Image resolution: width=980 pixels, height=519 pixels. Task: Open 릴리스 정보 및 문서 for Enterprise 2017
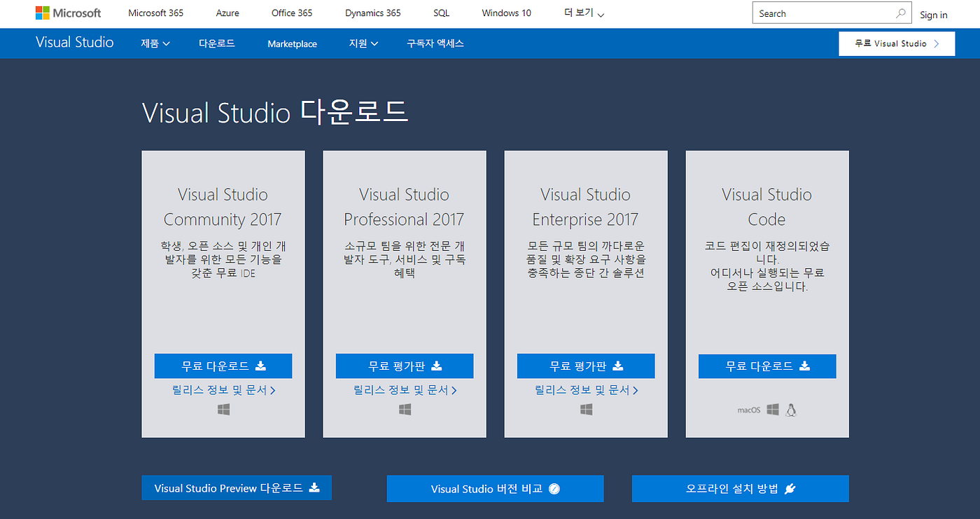click(x=586, y=390)
